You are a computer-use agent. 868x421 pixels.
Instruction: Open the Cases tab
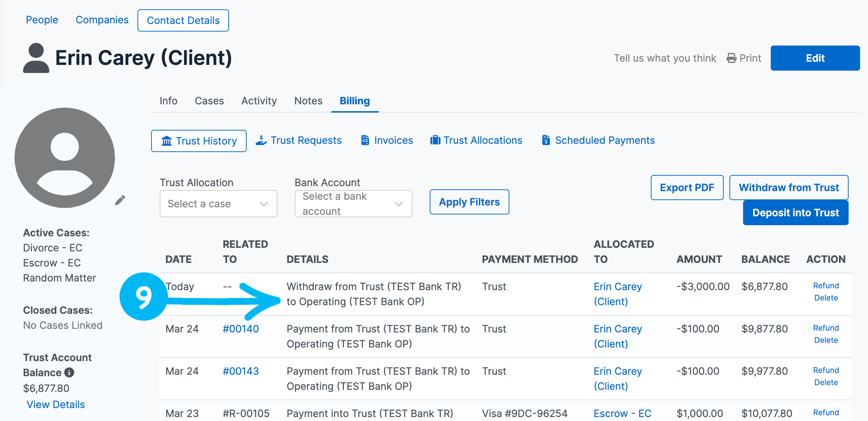(x=209, y=101)
